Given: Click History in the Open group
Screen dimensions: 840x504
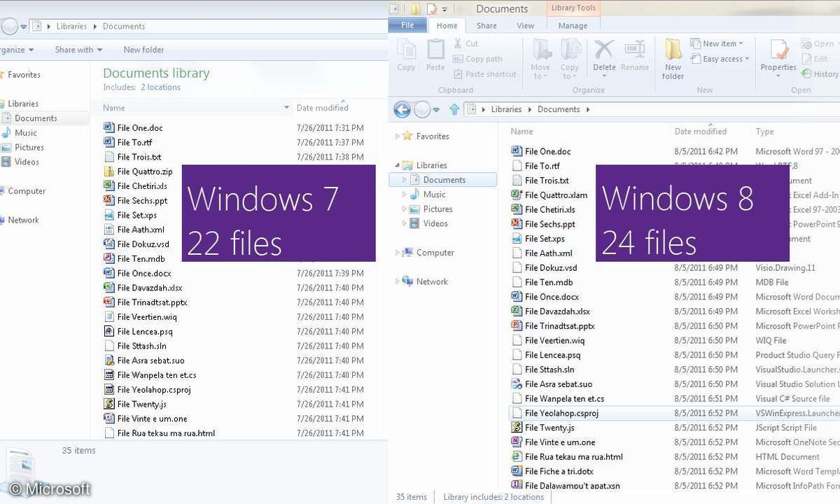Looking at the screenshot, I should coord(820,74).
